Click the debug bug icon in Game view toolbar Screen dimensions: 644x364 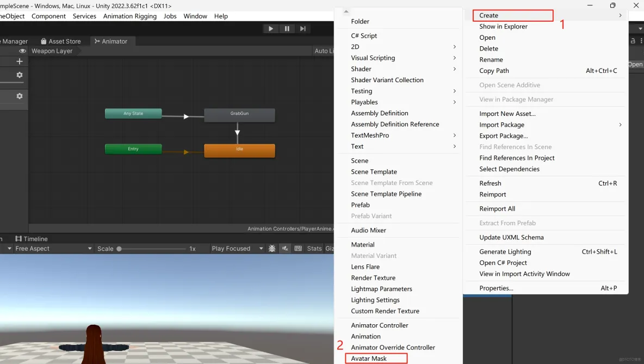tap(272, 248)
